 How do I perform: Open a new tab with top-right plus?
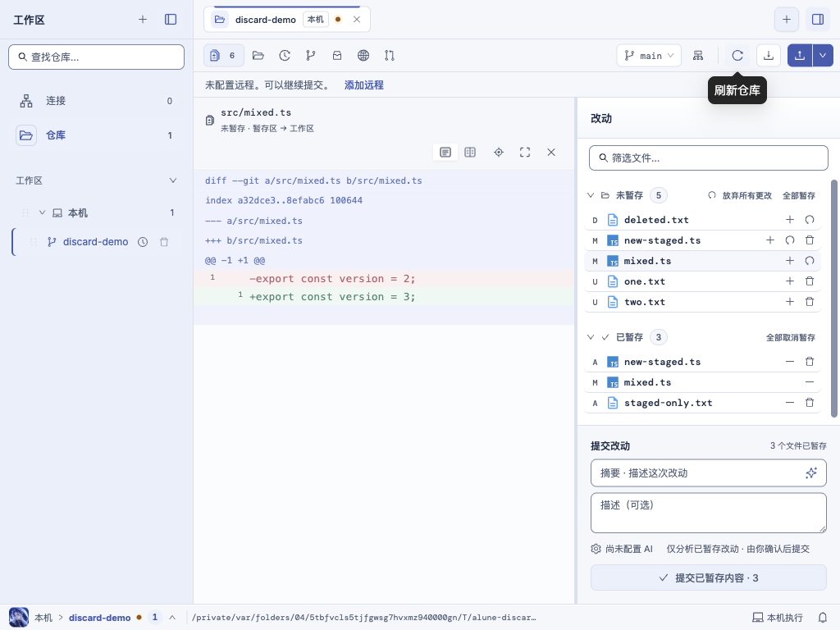[x=787, y=20]
